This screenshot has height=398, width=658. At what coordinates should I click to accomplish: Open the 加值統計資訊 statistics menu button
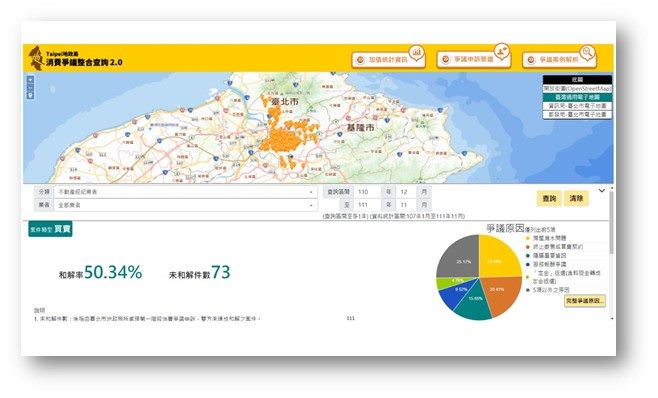[388, 60]
